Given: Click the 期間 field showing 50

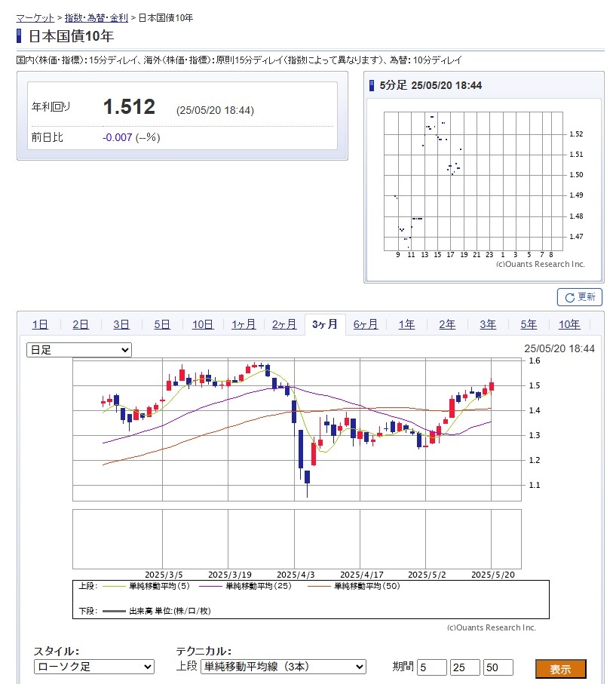Looking at the screenshot, I should pyautogui.click(x=498, y=667).
